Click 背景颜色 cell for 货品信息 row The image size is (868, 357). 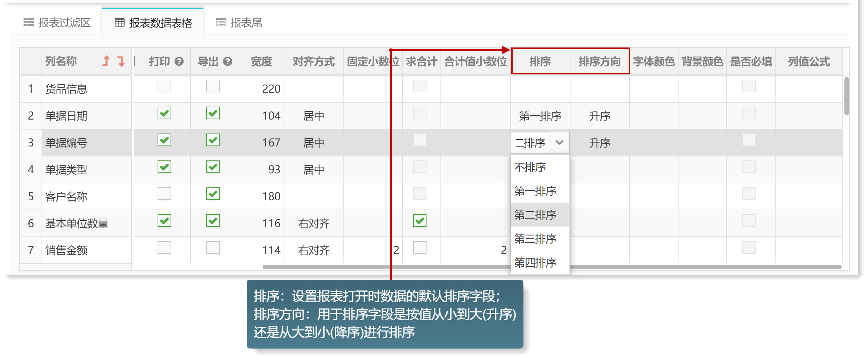(702, 88)
